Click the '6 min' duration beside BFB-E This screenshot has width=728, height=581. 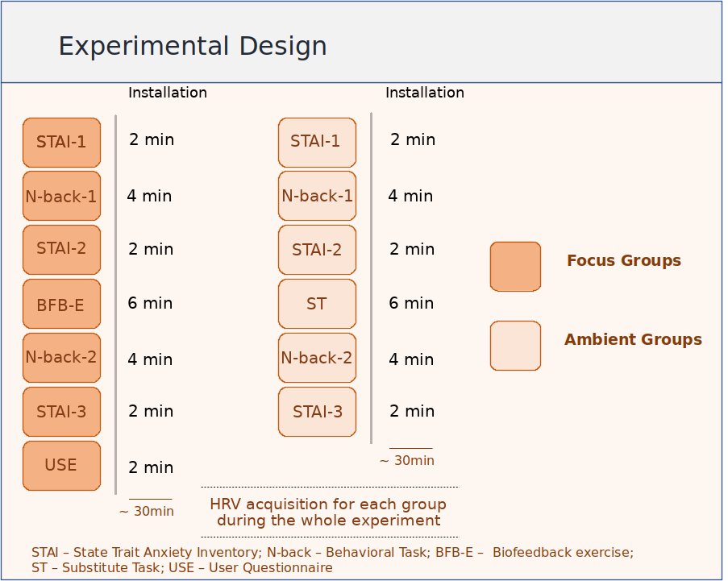[x=151, y=303]
